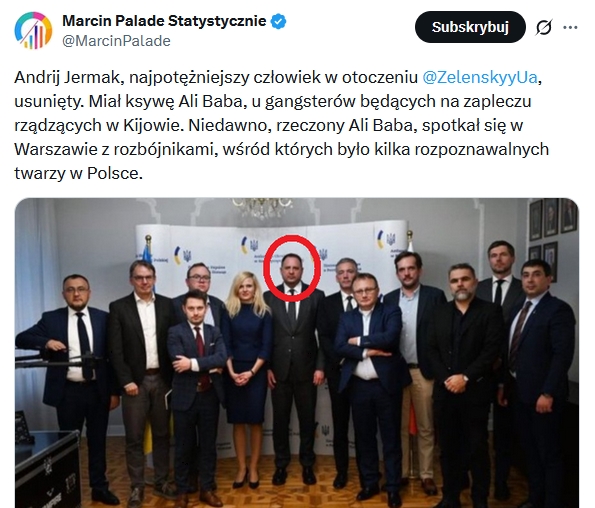Click the black equipment case in photo corner
The height and width of the screenshot is (508, 595).
pyautogui.click(x=47, y=470)
